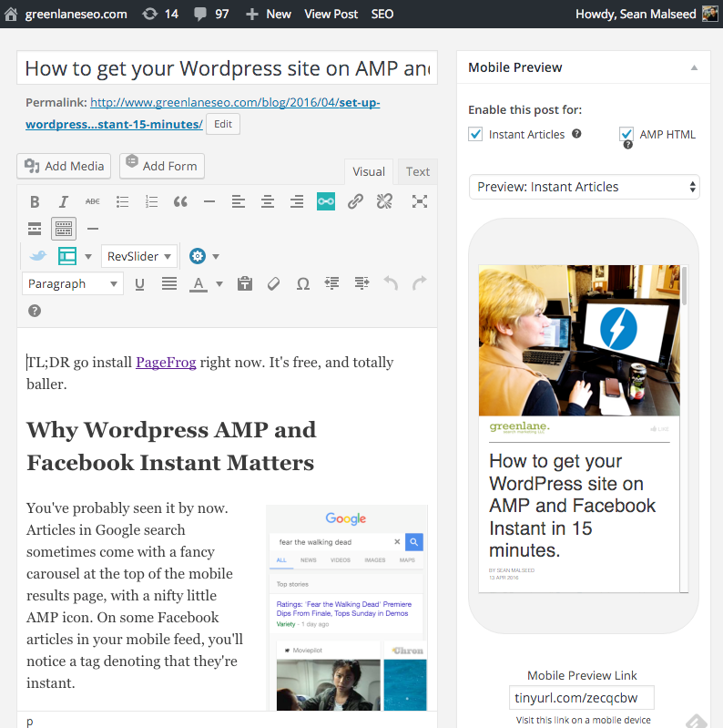Viewport: 723px width, 728px height.
Task: Decrease indent
Action: pyautogui.click(x=331, y=283)
